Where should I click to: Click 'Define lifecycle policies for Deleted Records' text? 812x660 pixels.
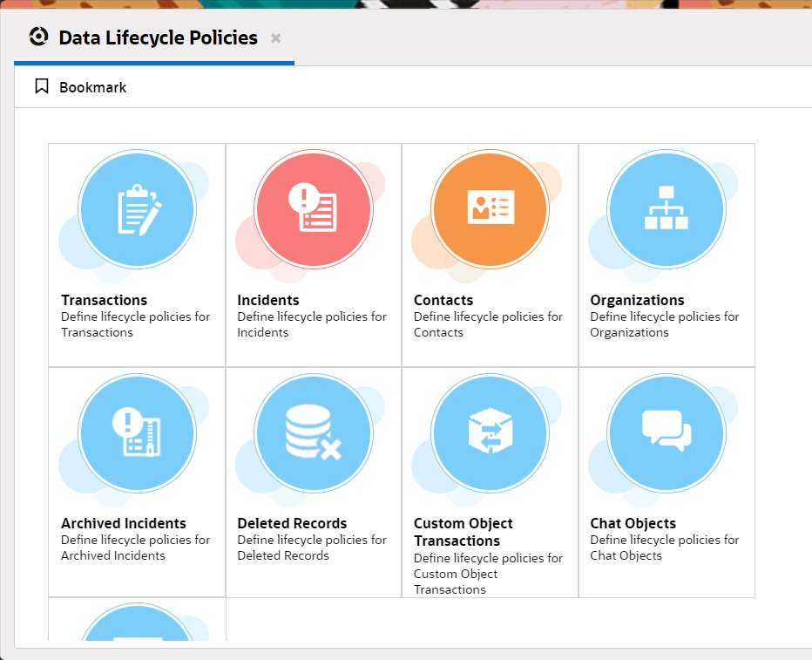312,548
